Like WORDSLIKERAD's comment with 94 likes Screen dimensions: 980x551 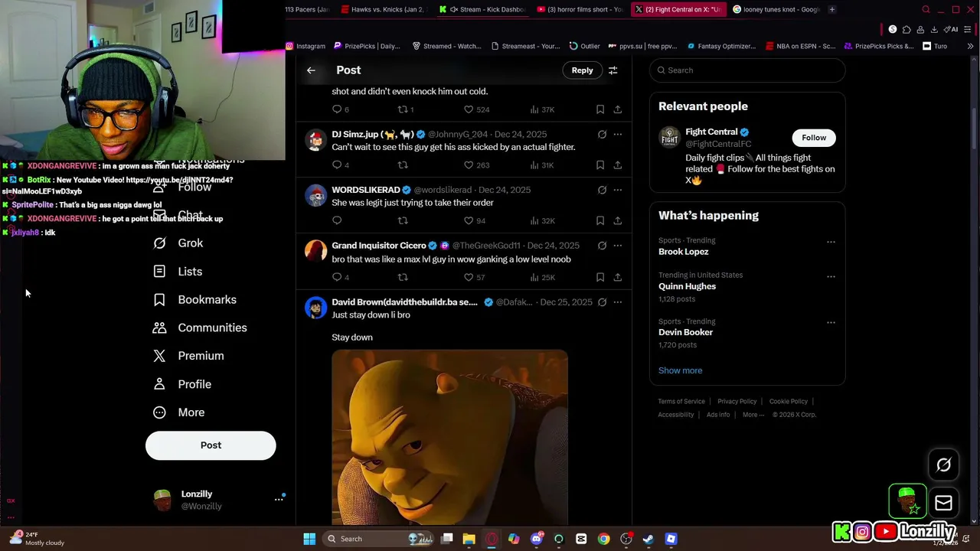[x=475, y=221]
